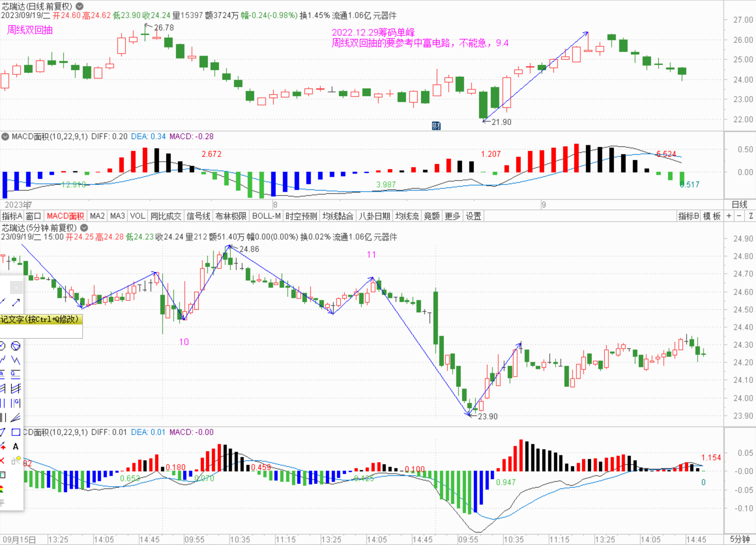Select the fan angle lines tool
The height and width of the screenshot is (545, 756).
pyautogui.click(x=16, y=418)
